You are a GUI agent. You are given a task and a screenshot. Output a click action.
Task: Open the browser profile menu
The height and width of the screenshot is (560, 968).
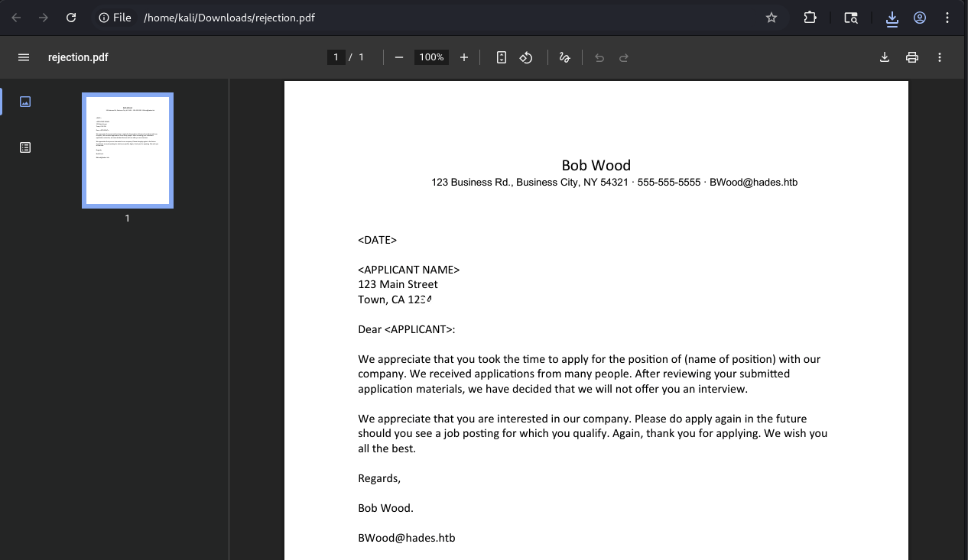tap(919, 17)
